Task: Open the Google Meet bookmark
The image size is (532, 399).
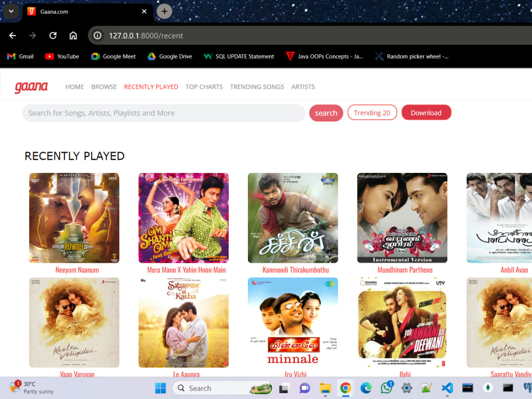Action: (113, 56)
